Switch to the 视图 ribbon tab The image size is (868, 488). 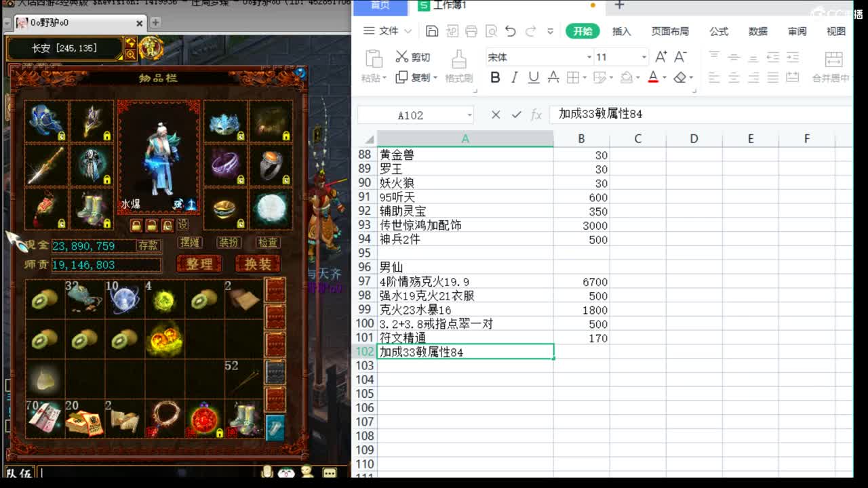[x=836, y=31]
